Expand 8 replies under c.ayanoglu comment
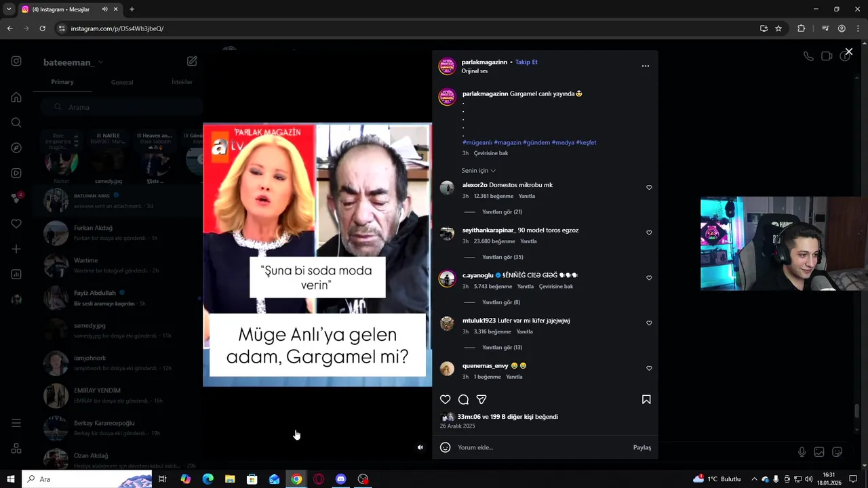The height and width of the screenshot is (488, 868). pyautogui.click(x=501, y=302)
